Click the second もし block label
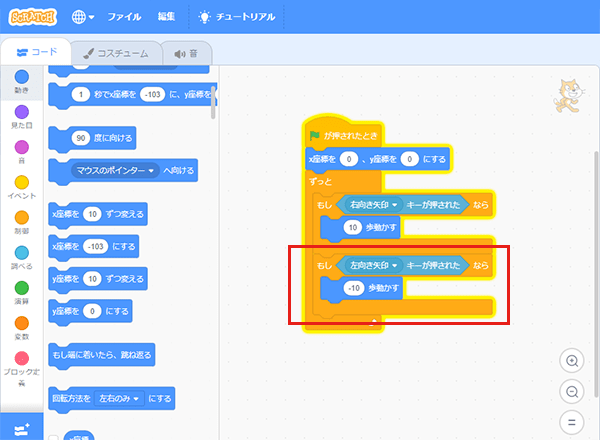This screenshot has height=440, width=600. pyautogui.click(x=324, y=265)
